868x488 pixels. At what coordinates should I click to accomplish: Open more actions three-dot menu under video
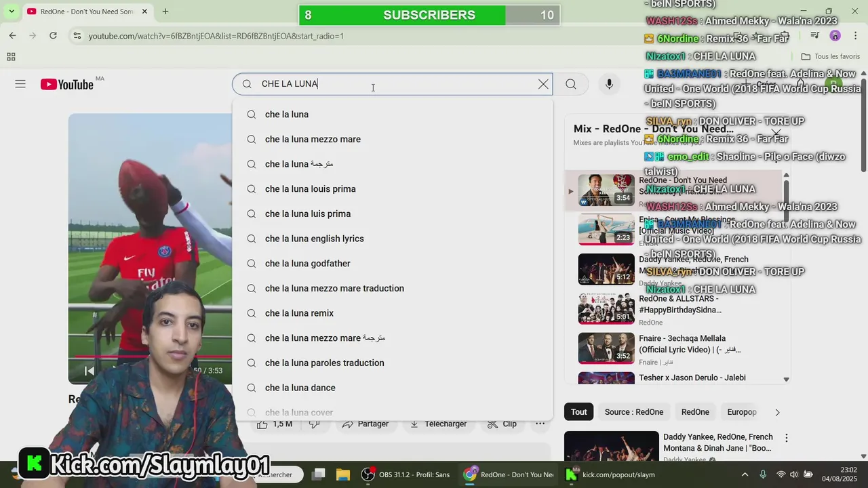[540, 424]
